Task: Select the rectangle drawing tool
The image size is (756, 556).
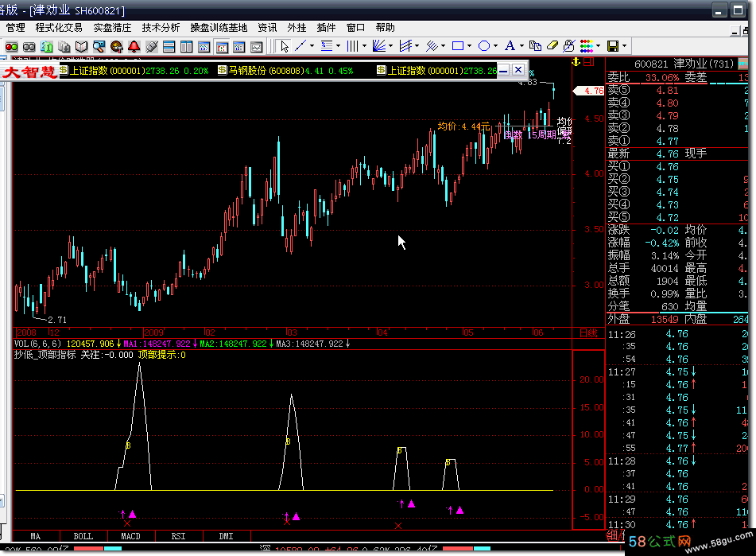Action: click(x=458, y=46)
